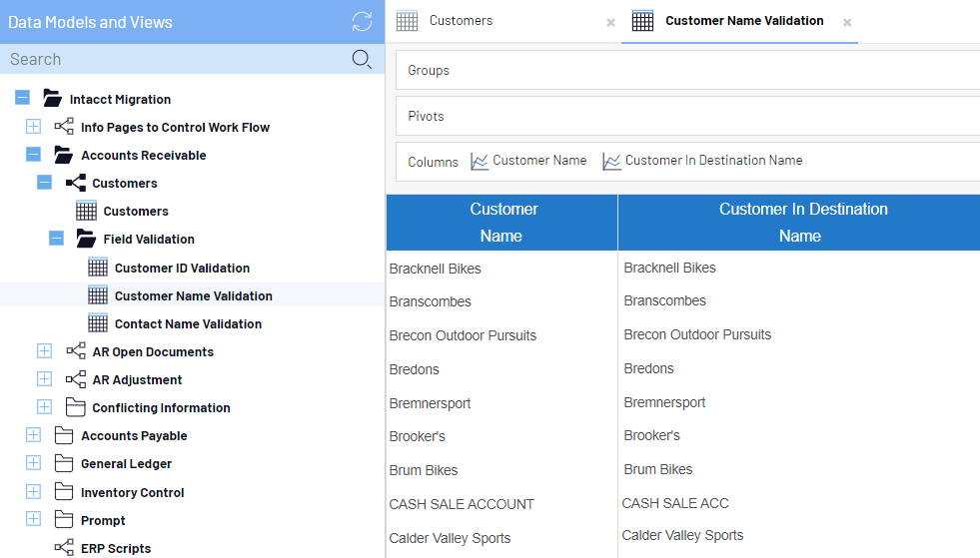The width and height of the screenshot is (980, 558).
Task: Collapse the Field Validation folder
Action: coord(56,239)
